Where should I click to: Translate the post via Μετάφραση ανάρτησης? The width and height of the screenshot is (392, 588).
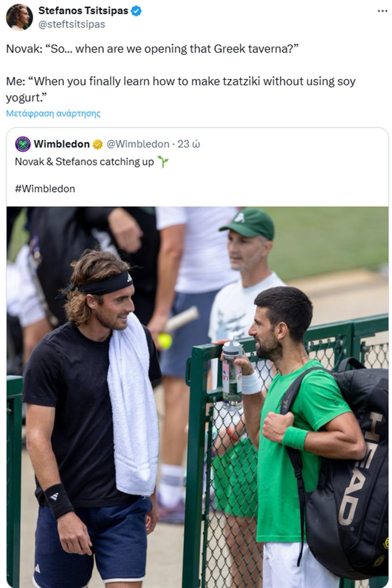53,114
